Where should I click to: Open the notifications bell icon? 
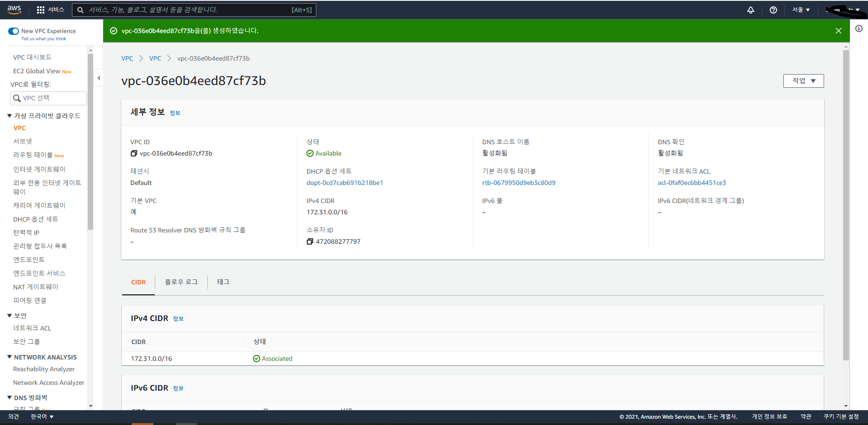click(x=751, y=10)
